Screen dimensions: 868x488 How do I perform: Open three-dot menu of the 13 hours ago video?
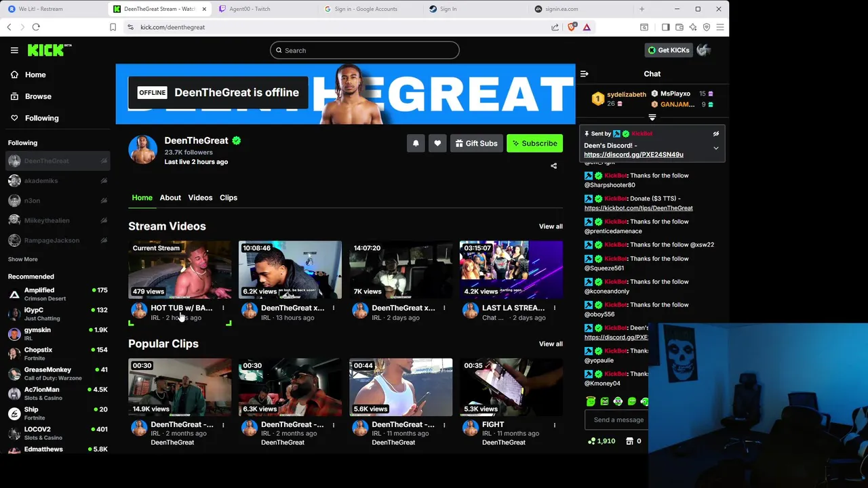(334, 308)
